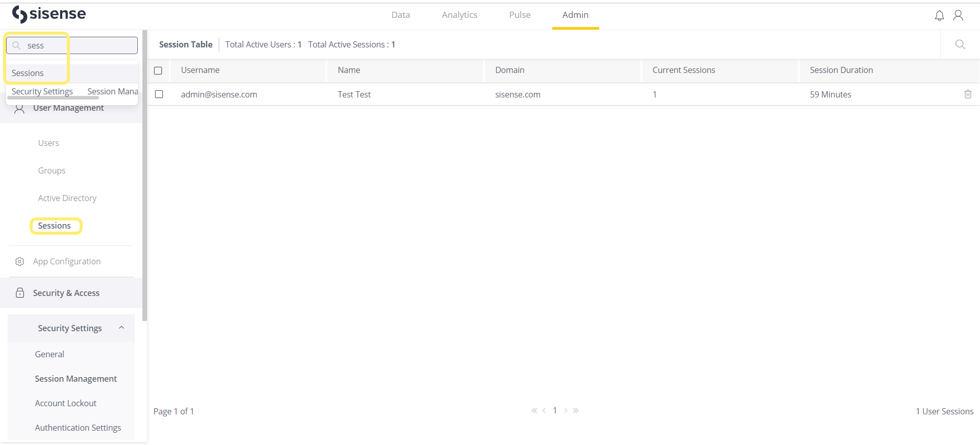Sort by the Domain column header
This screenshot has width=980, height=445.
pyautogui.click(x=509, y=70)
